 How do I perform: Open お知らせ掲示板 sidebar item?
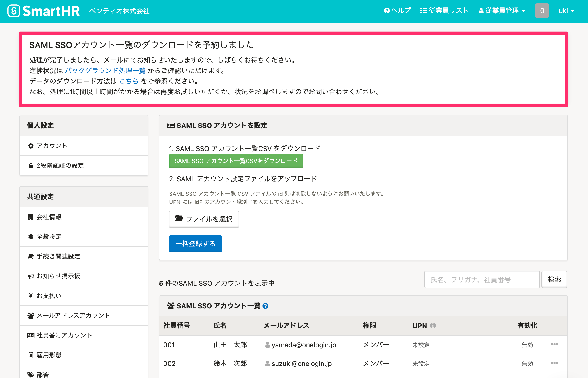[x=84, y=276]
